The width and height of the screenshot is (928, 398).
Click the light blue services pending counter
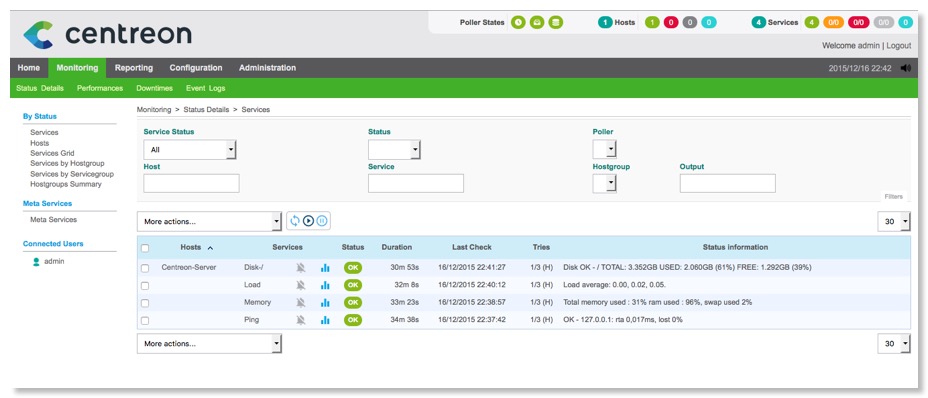click(x=906, y=23)
